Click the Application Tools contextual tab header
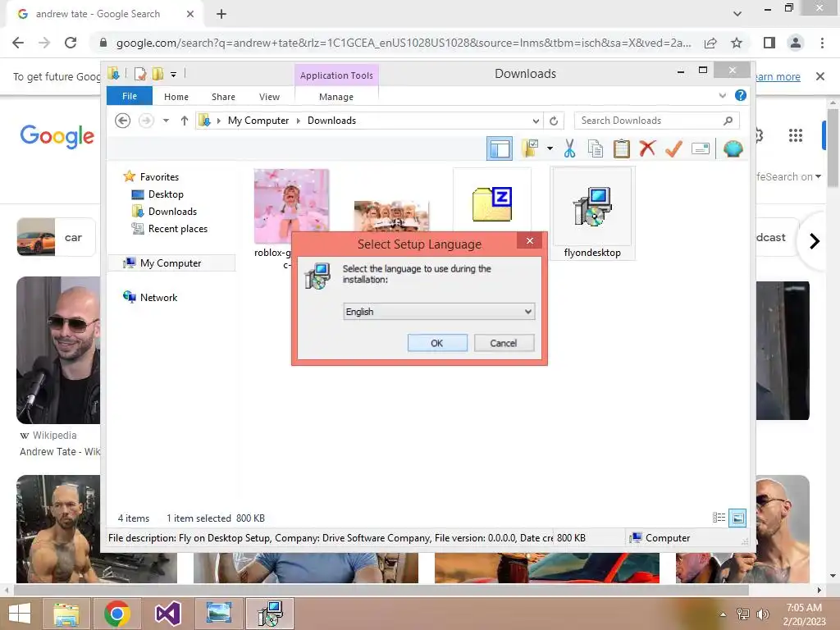This screenshot has height=630, width=840. point(336,75)
